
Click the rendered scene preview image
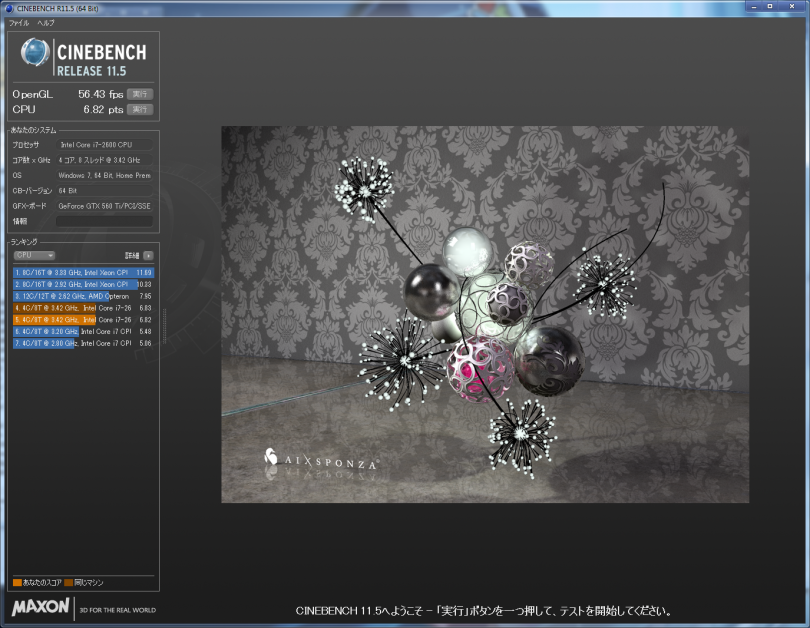(x=485, y=315)
